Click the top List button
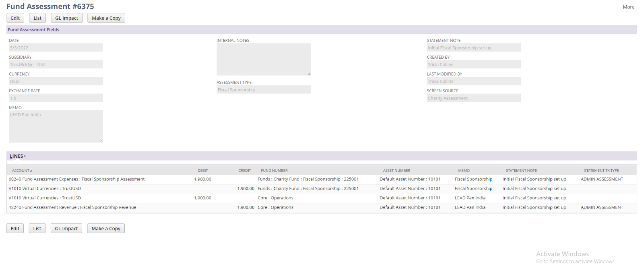The height and width of the screenshot is (277, 644). pyautogui.click(x=37, y=18)
